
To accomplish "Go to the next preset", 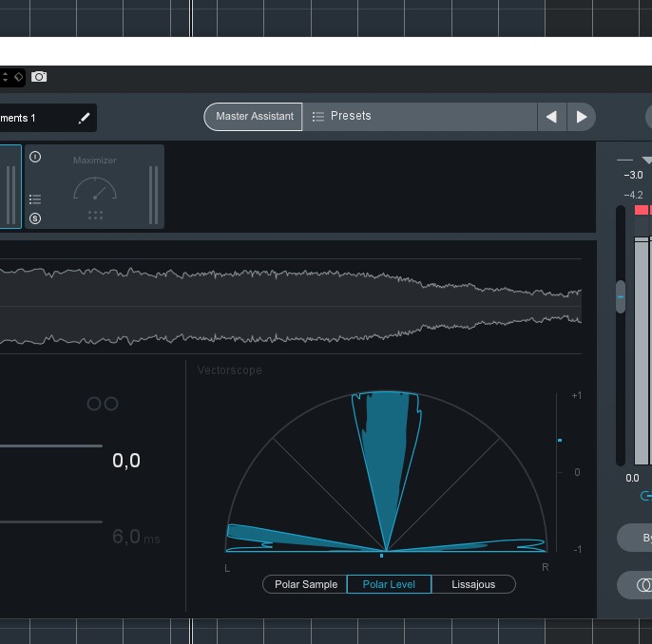I will (582, 117).
